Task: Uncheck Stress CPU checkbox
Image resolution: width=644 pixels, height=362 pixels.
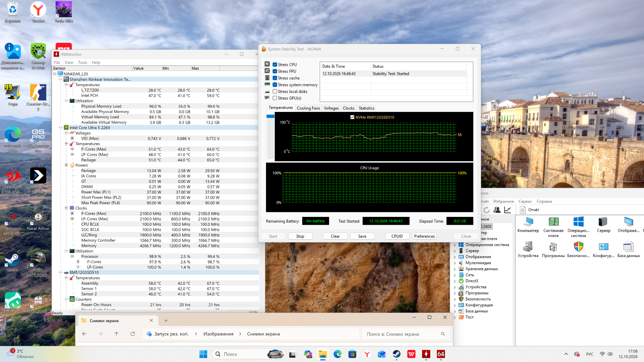Action: [x=275, y=65]
